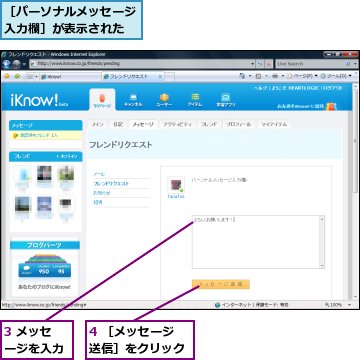This screenshot has height=360, width=360.
Task: Click the TanaTad user avatar
Action: pyautogui.click(x=176, y=185)
